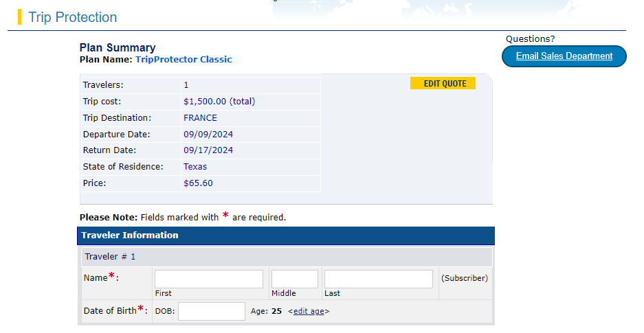Select the state of residence value Texas
Image resolution: width=644 pixels, height=333 pixels.
pyautogui.click(x=195, y=166)
